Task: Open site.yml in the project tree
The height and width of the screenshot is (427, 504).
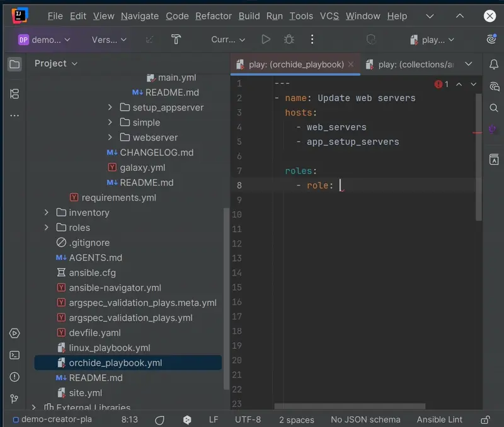Action: click(x=85, y=393)
